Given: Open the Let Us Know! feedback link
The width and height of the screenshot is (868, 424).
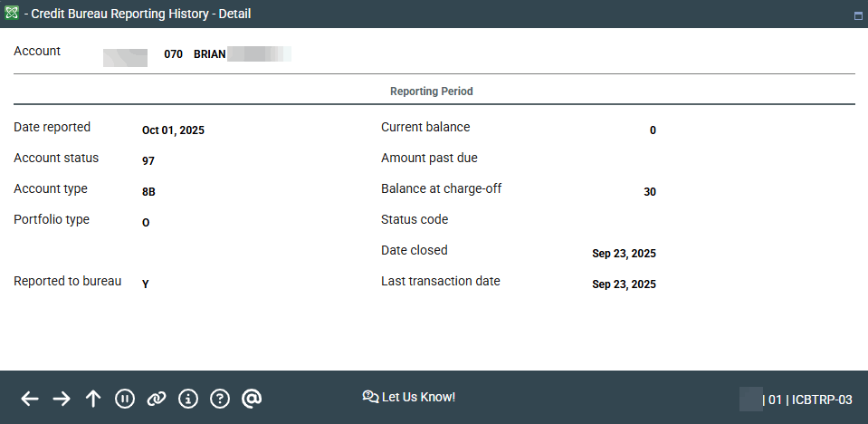Looking at the screenshot, I should [409, 397].
